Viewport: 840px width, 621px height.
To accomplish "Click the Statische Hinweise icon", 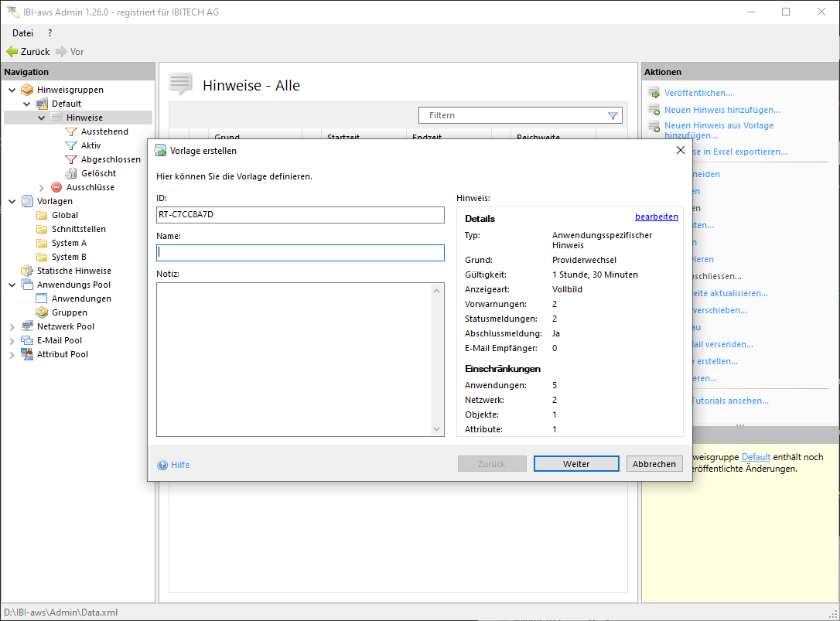I will [x=28, y=271].
